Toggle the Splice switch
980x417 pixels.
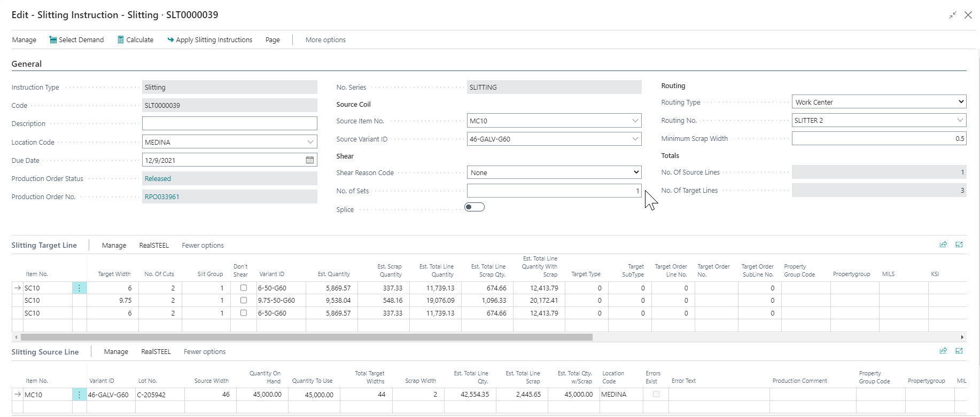(475, 207)
